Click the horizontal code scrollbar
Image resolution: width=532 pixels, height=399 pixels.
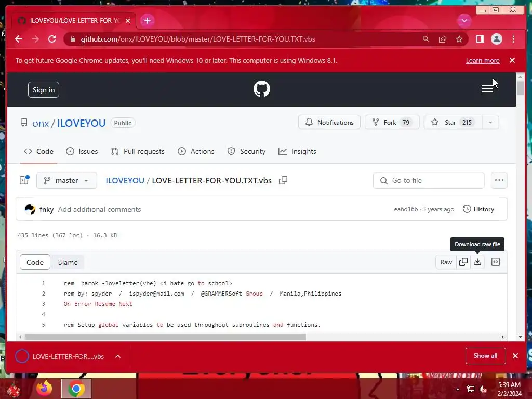[165, 337]
